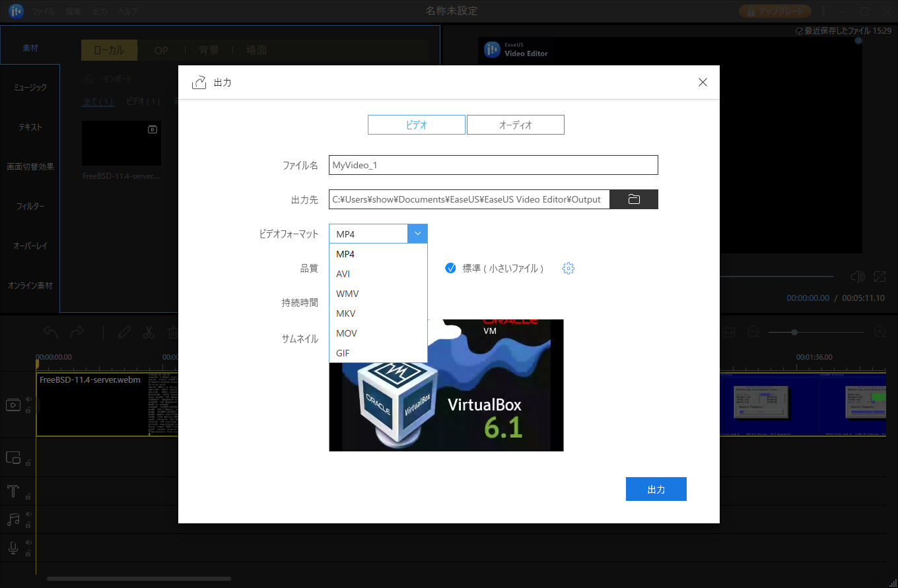Click the アップグレード upgrade button
Image resolution: width=898 pixels, height=588 pixels.
(775, 11)
